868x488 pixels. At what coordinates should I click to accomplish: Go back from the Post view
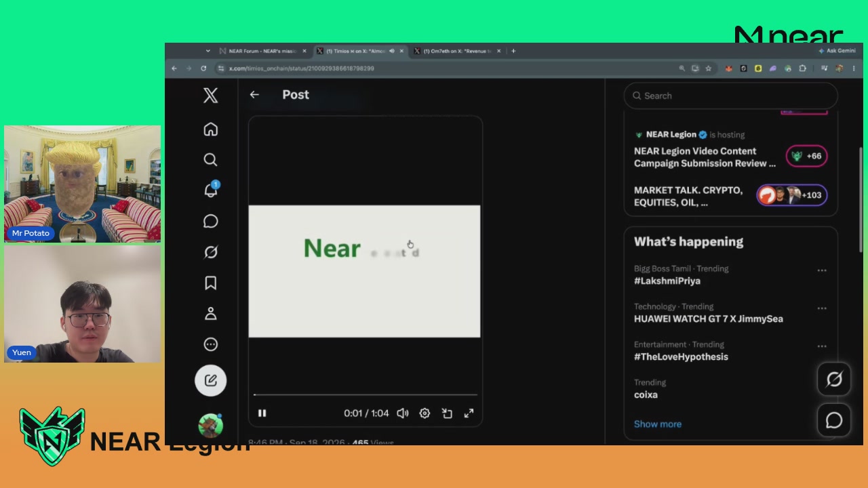click(254, 95)
